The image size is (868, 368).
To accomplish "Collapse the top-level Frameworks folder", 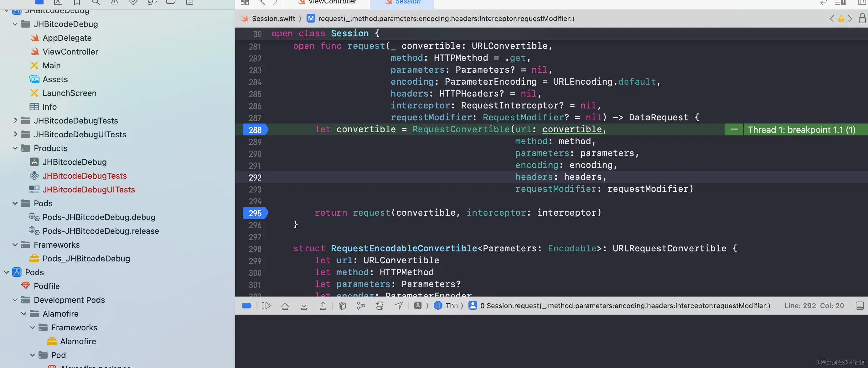I will [15, 244].
